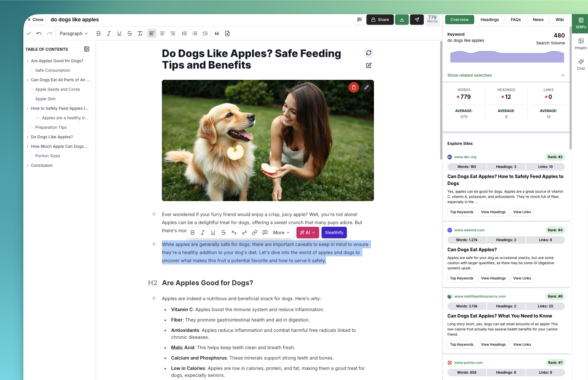
Task: Open the FAQs tab
Action: pos(515,20)
